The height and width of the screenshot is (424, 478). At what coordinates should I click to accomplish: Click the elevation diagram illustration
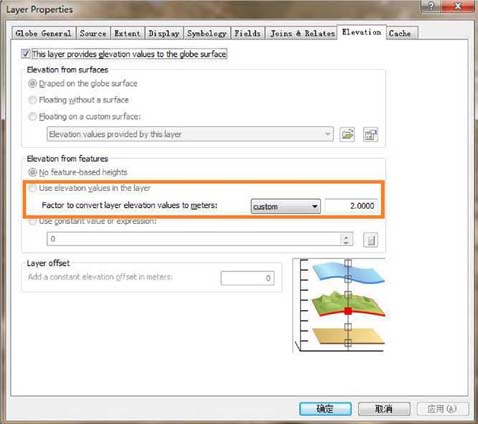point(339,305)
